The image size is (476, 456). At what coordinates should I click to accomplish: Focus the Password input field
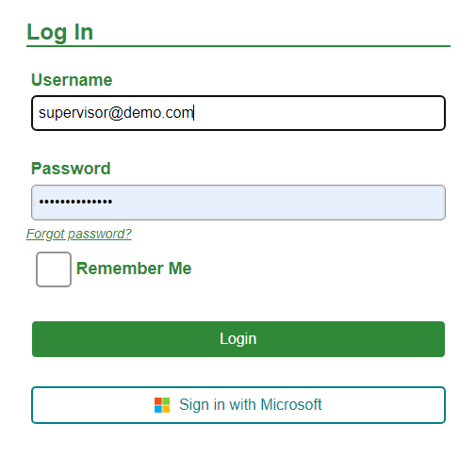(x=238, y=203)
